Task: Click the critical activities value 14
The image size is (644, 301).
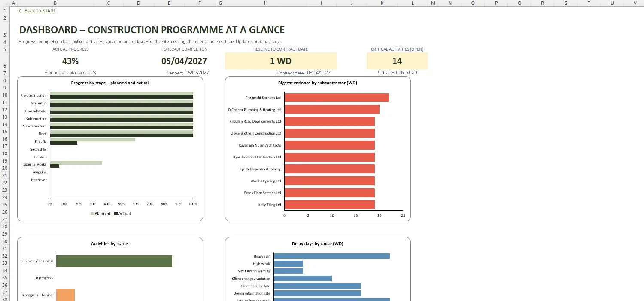Action: [397, 61]
